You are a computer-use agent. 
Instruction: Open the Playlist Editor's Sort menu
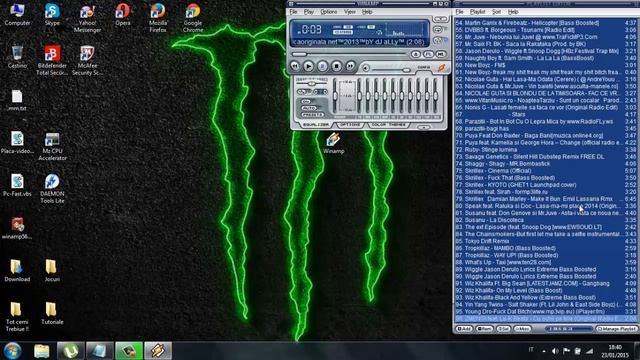coord(496,12)
